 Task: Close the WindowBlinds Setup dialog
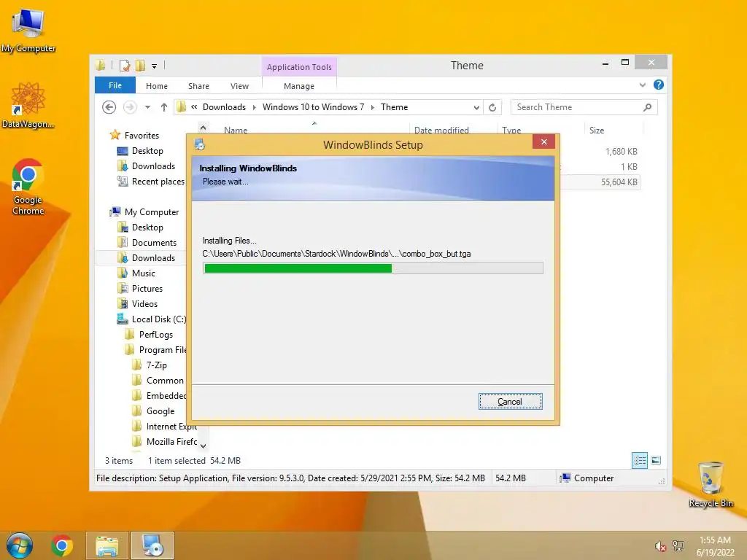pyautogui.click(x=543, y=142)
